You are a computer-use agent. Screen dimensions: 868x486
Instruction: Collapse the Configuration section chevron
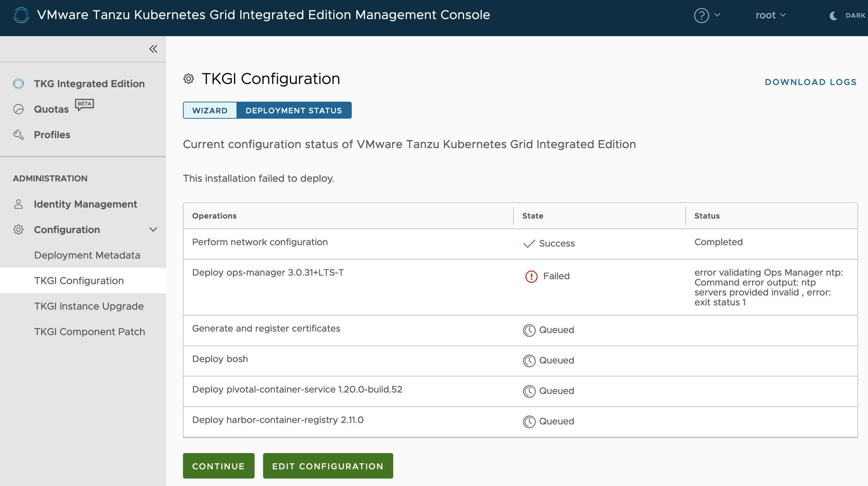[x=153, y=230]
